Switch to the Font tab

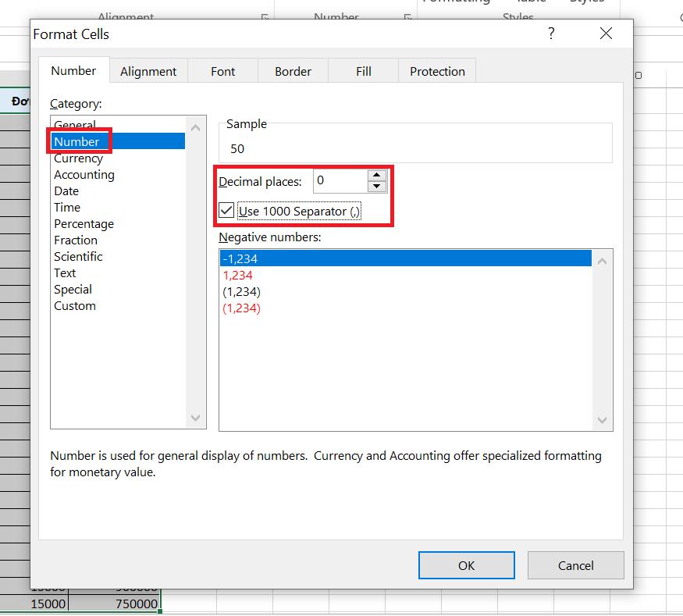tap(222, 72)
